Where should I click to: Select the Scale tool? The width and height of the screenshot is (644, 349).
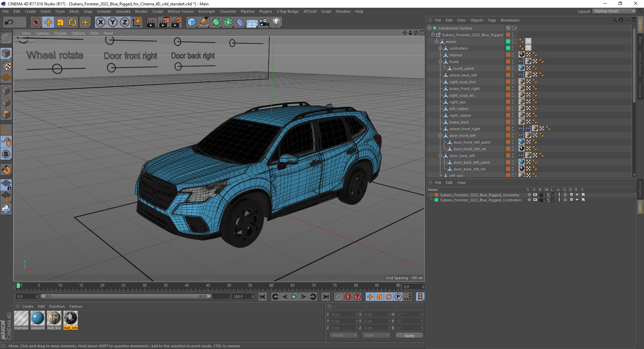click(60, 22)
